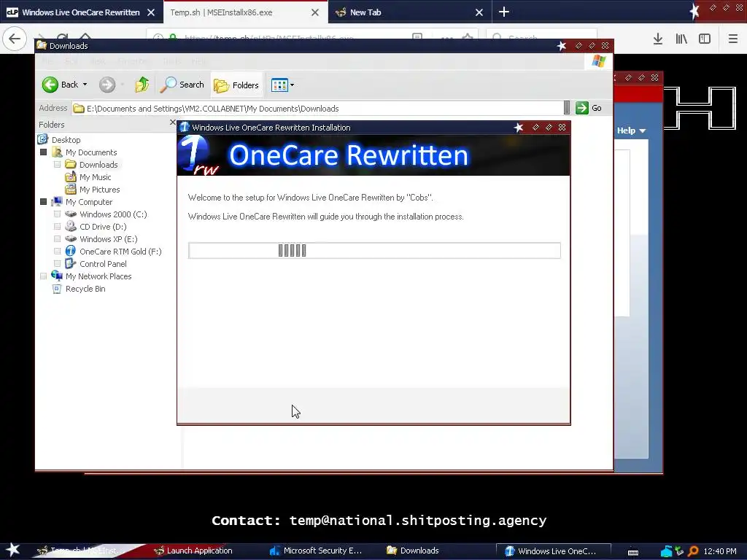Click the OneCare installer progress bar
Image resolution: width=747 pixels, height=560 pixels.
click(374, 251)
